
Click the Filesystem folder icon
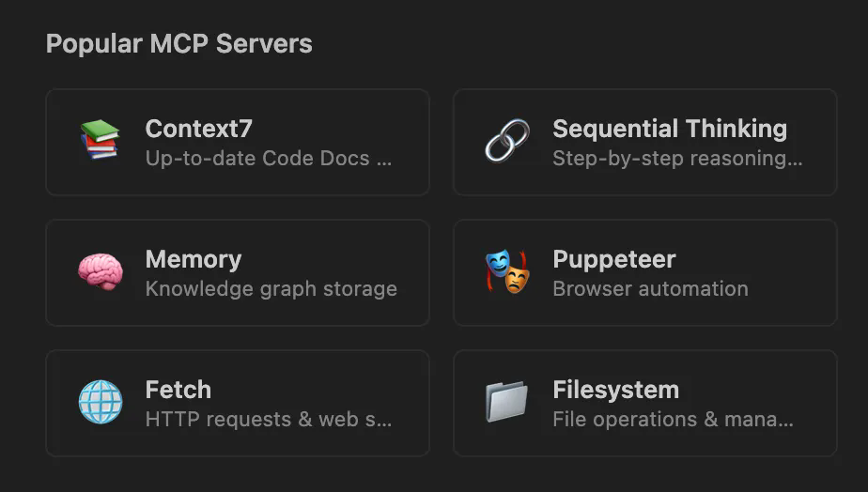(507, 402)
